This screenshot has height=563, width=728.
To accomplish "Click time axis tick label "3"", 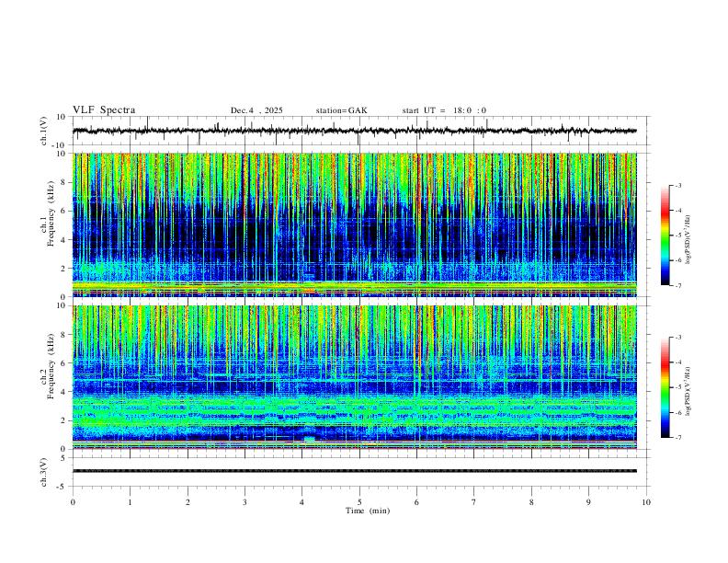I will click(x=245, y=502).
